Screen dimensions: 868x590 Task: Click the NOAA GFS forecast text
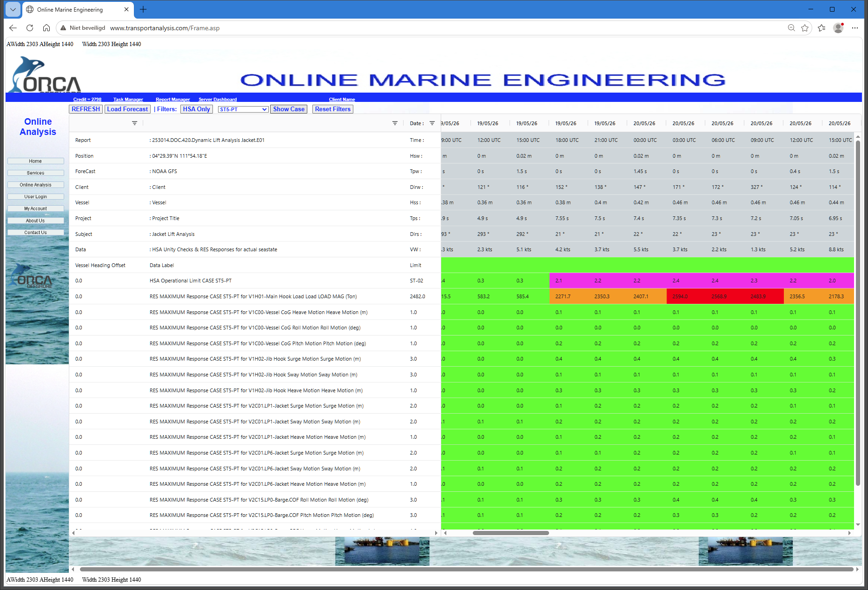click(x=165, y=171)
